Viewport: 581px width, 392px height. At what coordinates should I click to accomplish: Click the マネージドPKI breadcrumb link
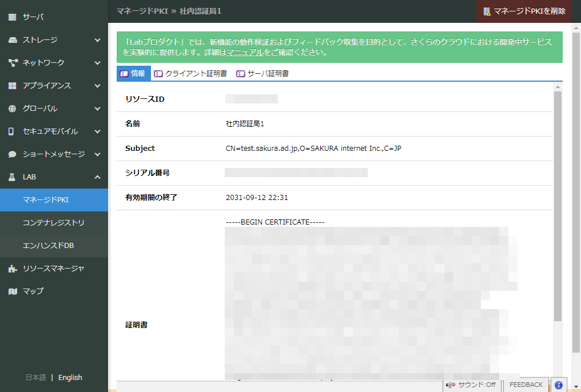click(142, 11)
